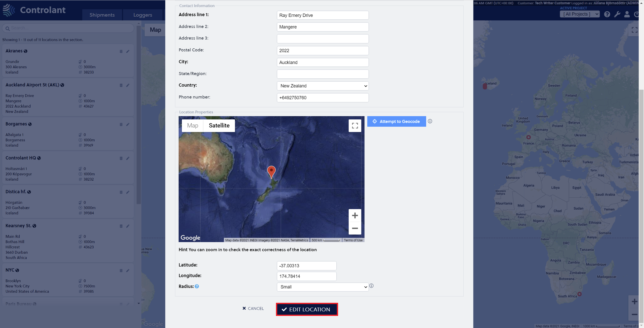Select the Akranes location title
Image resolution: width=644 pixels, height=328 pixels.
(14, 51)
